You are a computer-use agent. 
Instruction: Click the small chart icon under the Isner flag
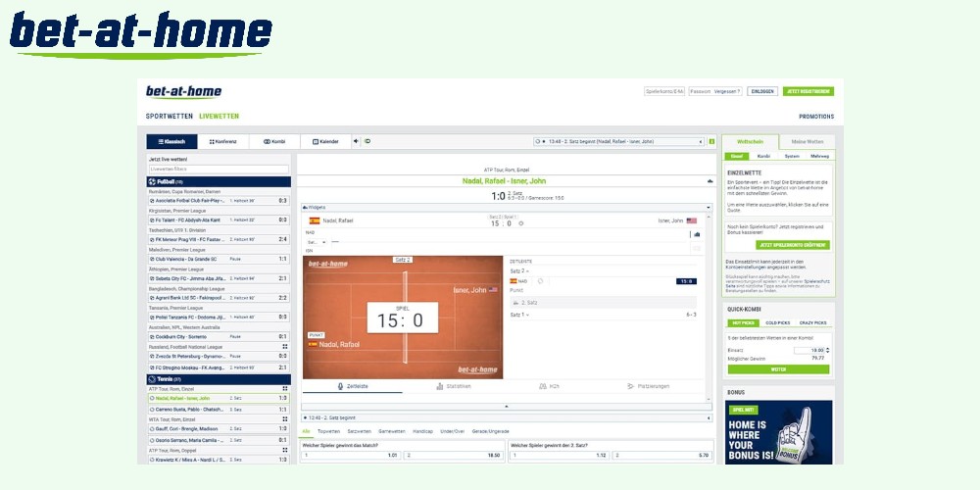pos(697,234)
